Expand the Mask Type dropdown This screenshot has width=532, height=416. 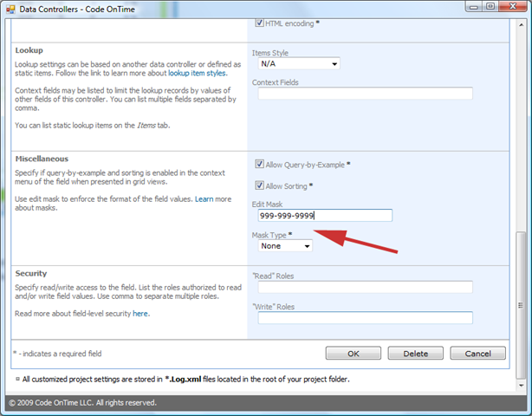[285, 246]
